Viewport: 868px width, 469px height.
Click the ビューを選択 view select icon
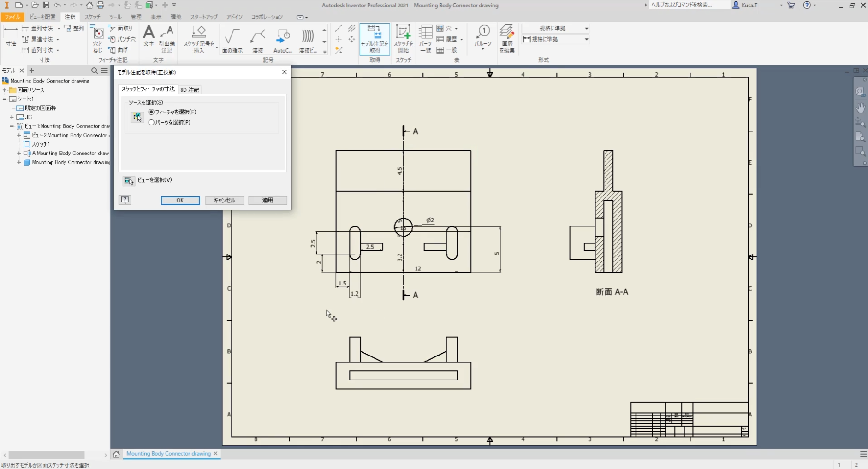pyautogui.click(x=129, y=181)
